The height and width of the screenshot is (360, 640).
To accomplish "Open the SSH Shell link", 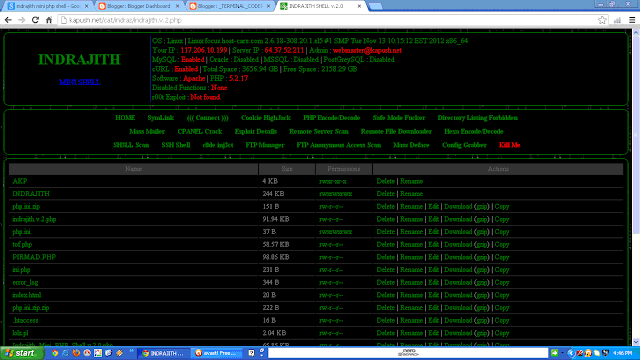I will (176, 145).
